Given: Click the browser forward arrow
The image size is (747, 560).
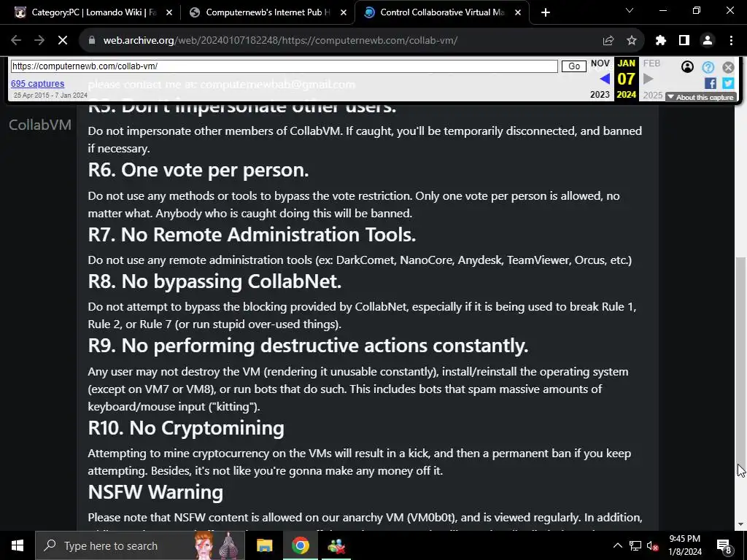Looking at the screenshot, I should (x=39, y=41).
